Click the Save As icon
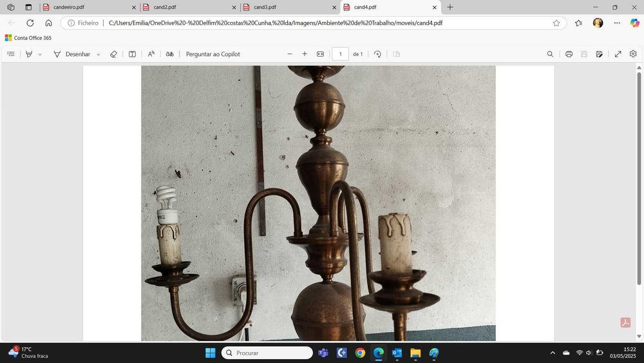 [599, 54]
